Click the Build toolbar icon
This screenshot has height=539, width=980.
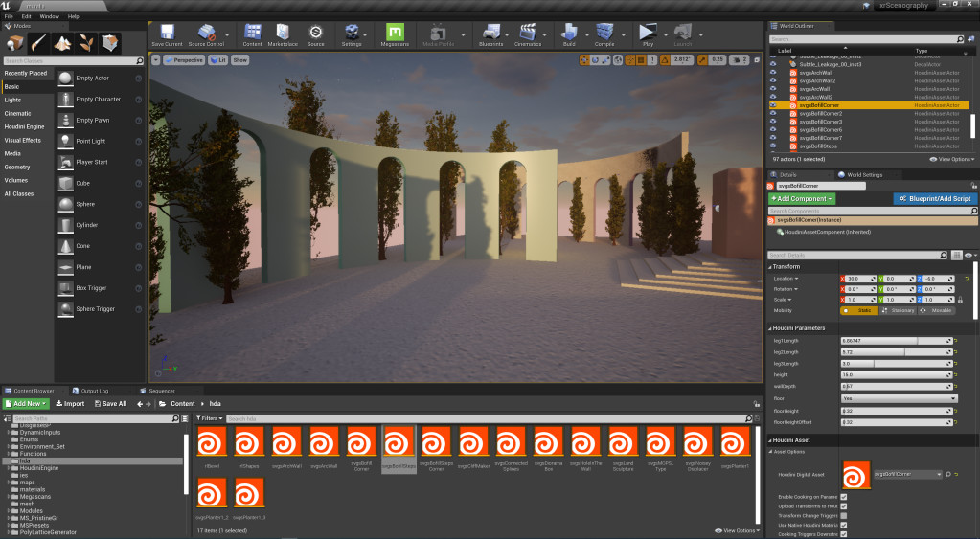coord(569,34)
